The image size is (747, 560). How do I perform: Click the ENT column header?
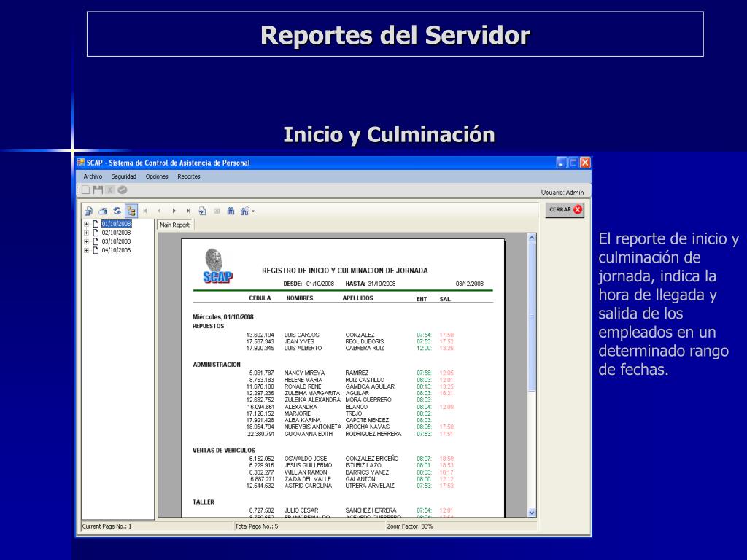point(422,299)
